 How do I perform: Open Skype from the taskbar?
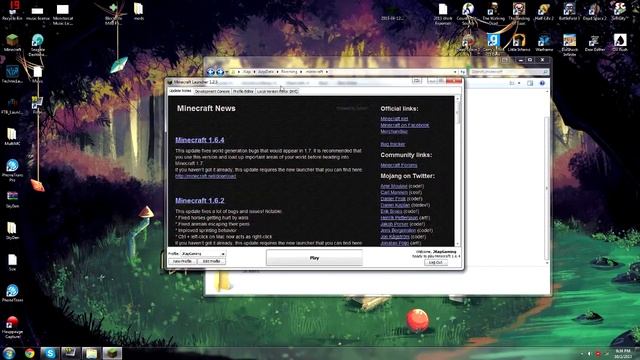pyautogui.click(x=50, y=353)
